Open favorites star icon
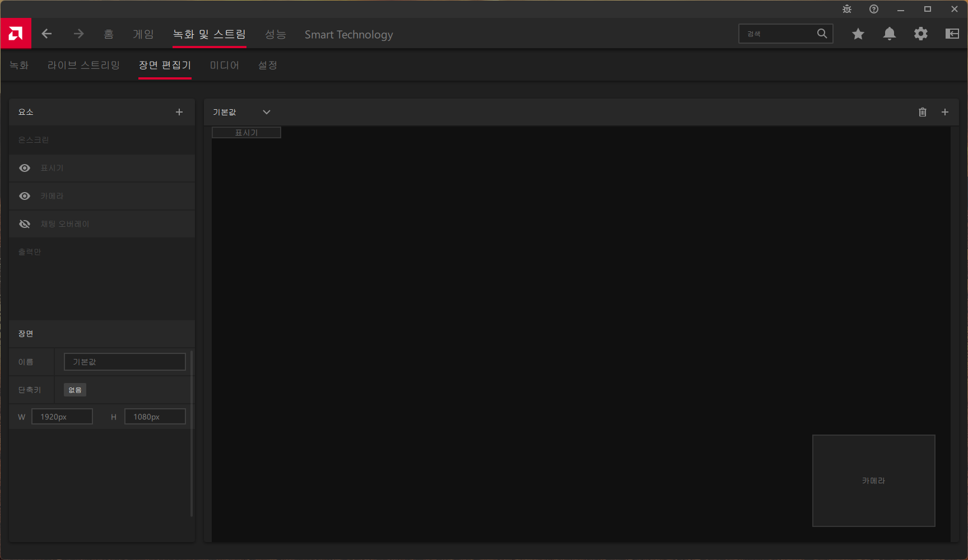968x560 pixels. pyautogui.click(x=858, y=34)
